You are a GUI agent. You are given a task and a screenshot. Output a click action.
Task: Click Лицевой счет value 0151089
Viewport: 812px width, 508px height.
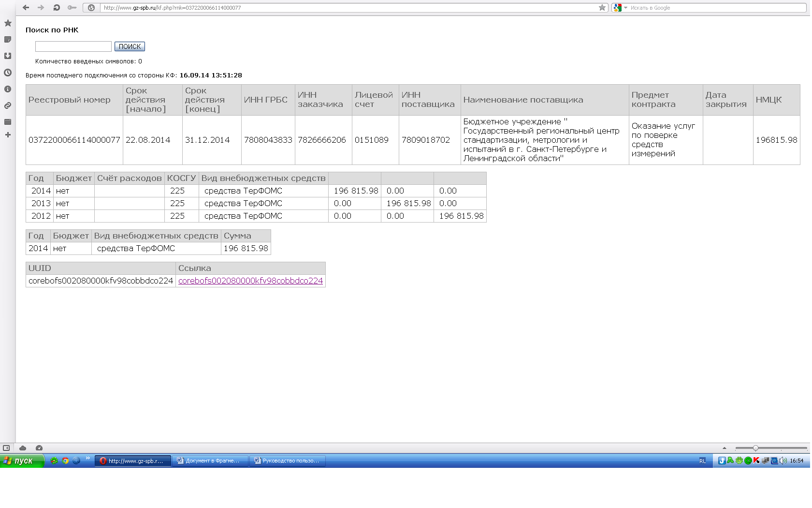click(x=372, y=140)
